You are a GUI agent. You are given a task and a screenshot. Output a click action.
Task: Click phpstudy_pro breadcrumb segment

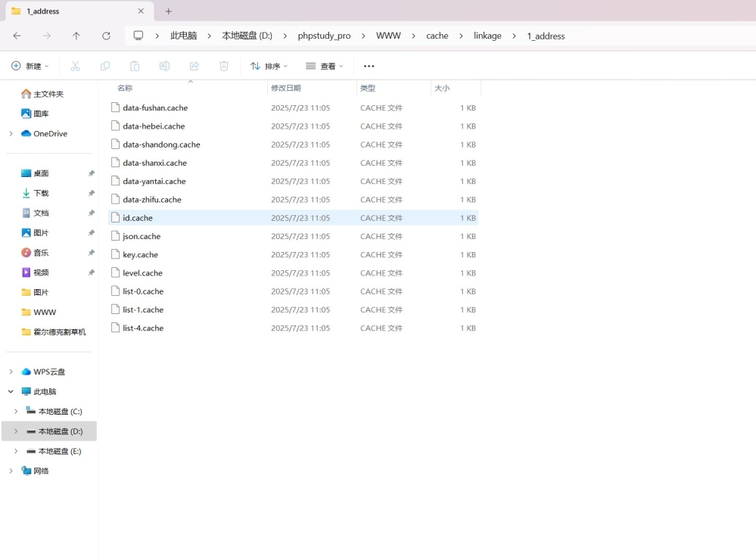[324, 36]
